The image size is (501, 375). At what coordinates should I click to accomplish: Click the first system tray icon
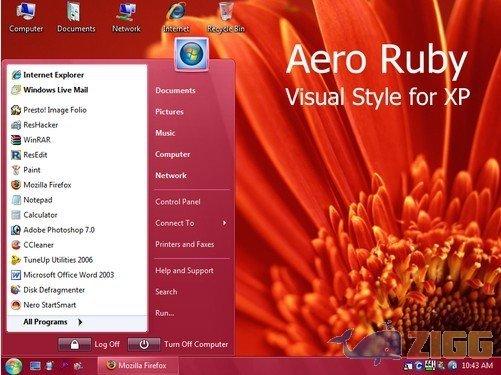tap(408, 366)
